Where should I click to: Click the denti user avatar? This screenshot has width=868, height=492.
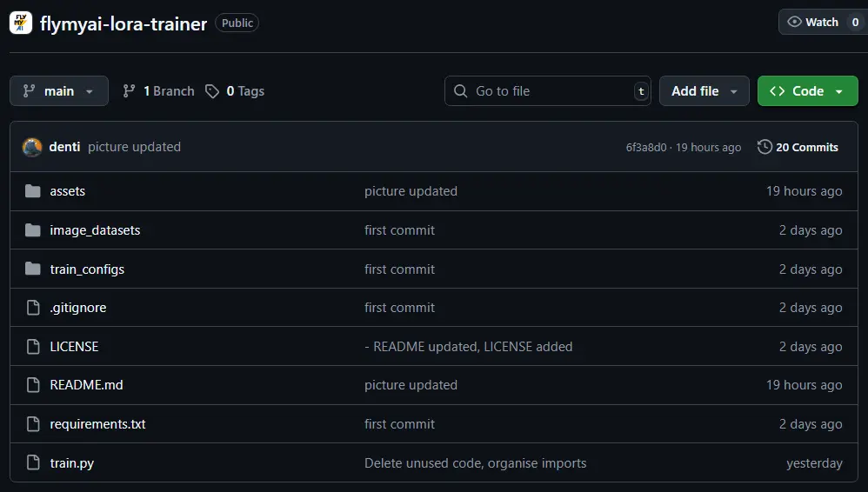point(32,147)
